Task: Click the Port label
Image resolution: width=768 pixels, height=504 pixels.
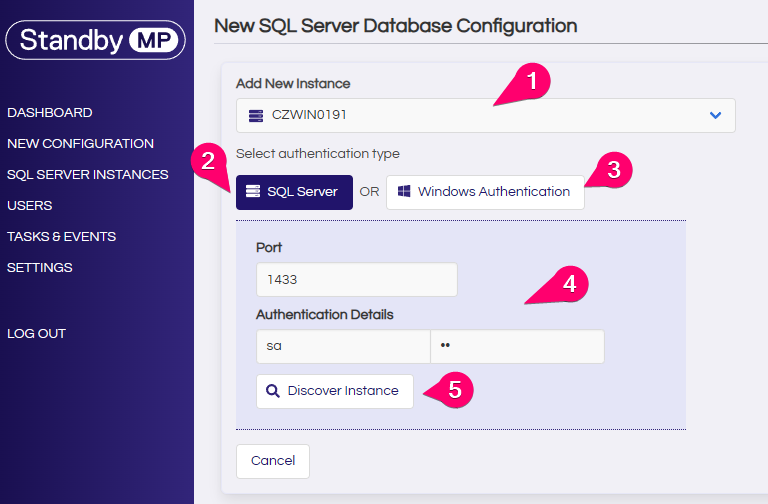Action: coord(269,247)
